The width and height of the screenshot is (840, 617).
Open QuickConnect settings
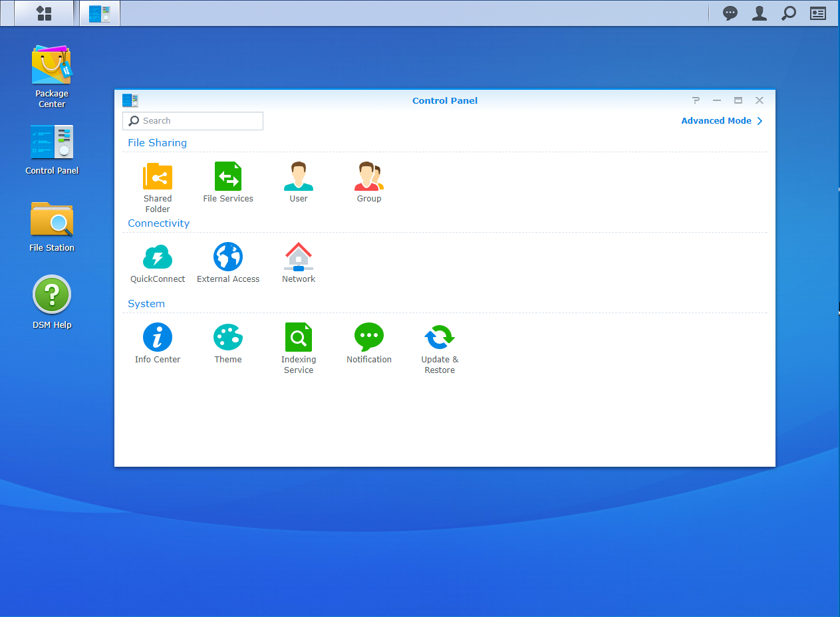(158, 257)
